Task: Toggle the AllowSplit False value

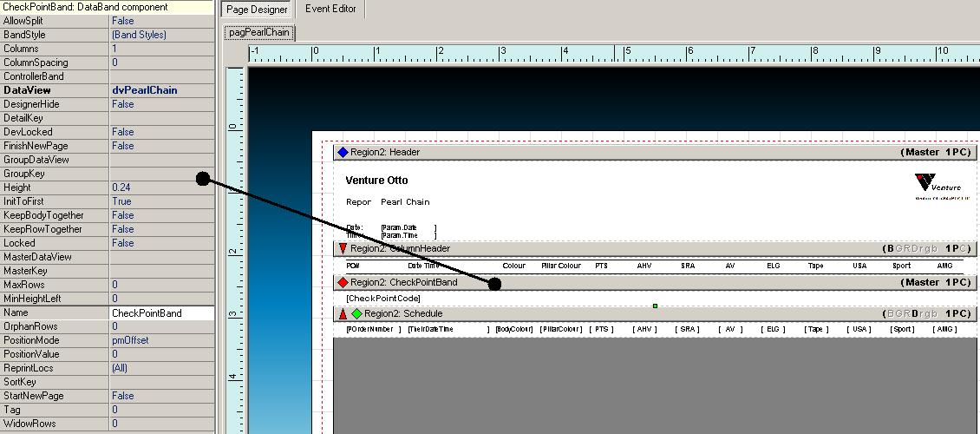Action: coord(162,21)
